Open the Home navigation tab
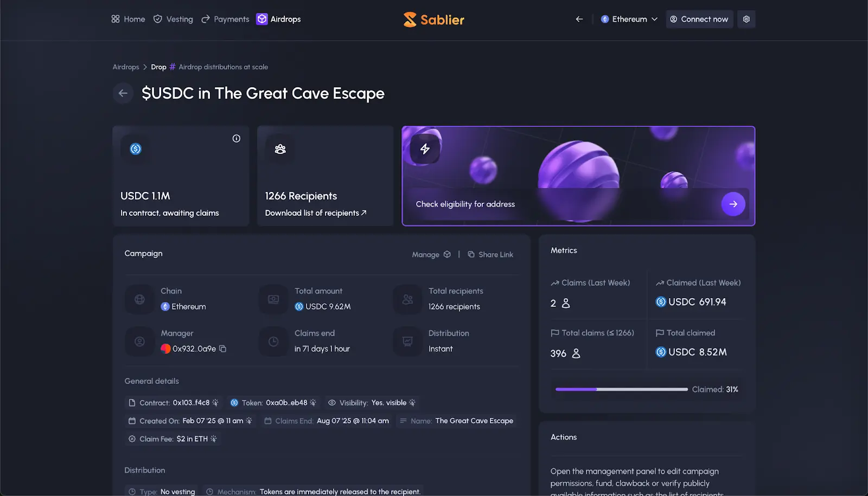This screenshot has width=868, height=496. (x=128, y=19)
